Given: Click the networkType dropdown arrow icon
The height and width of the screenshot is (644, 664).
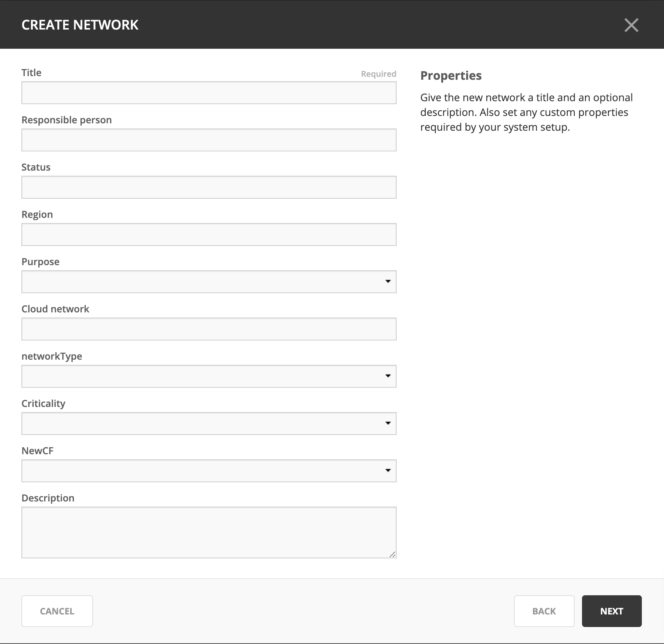Looking at the screenshot, I should [388, 376].
